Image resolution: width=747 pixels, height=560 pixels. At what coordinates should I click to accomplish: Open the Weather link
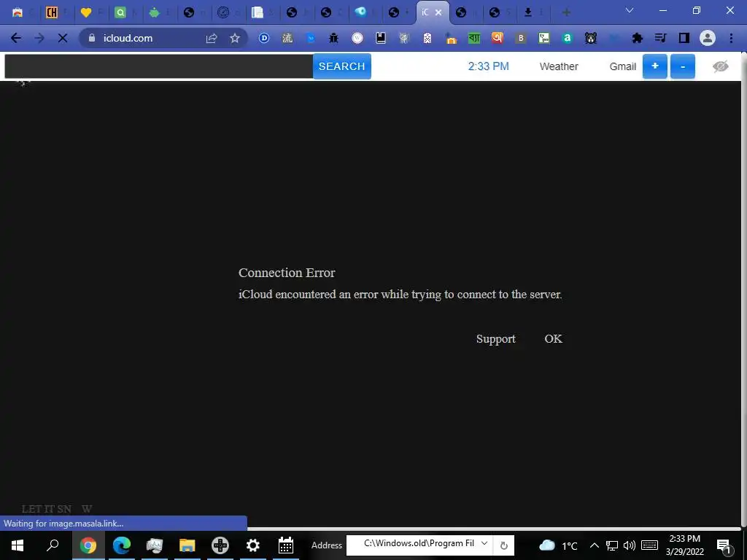pyautogui.click(x=559, y=66)
